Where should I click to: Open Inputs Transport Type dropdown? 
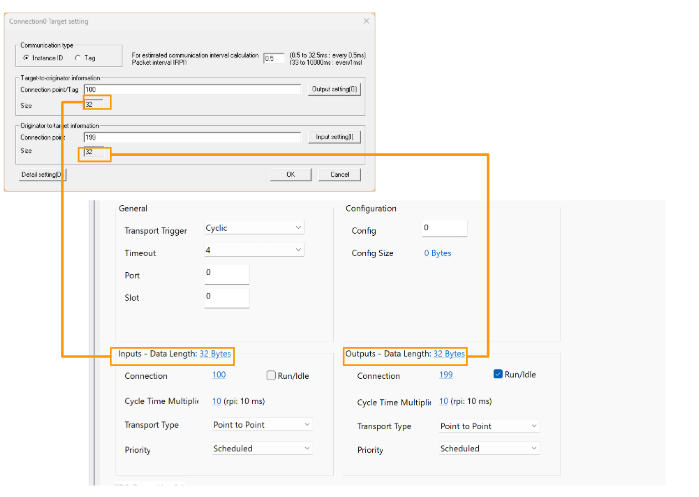[x=262, y=425]
